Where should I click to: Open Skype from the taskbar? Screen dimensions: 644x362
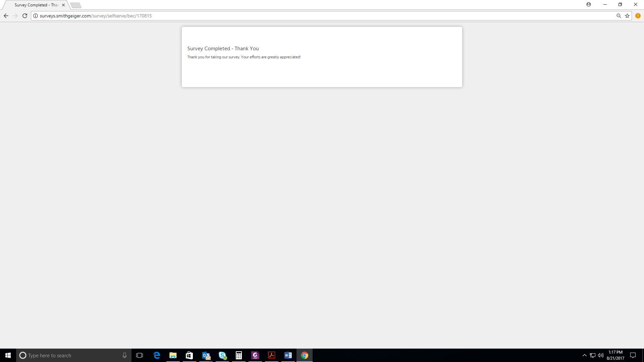pyautogui.click(x=222, y=355)
